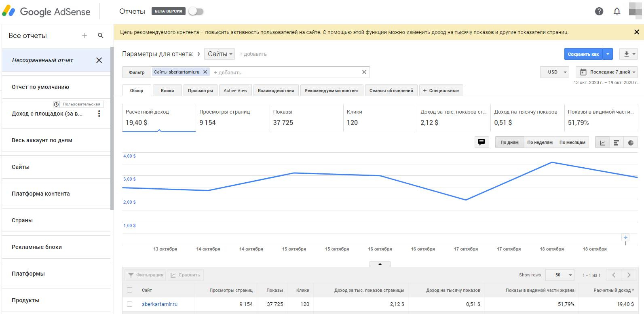Open chart annotations comment icon

coord(481,142)
